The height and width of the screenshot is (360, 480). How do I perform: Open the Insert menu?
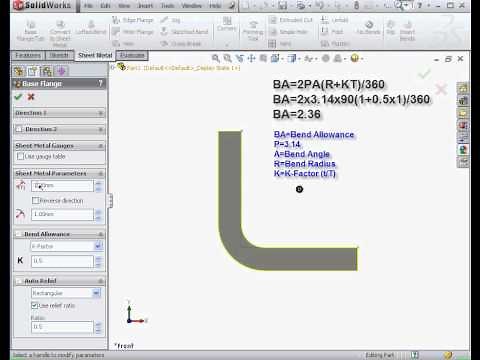pyautogui.click(x=145, y=6)
